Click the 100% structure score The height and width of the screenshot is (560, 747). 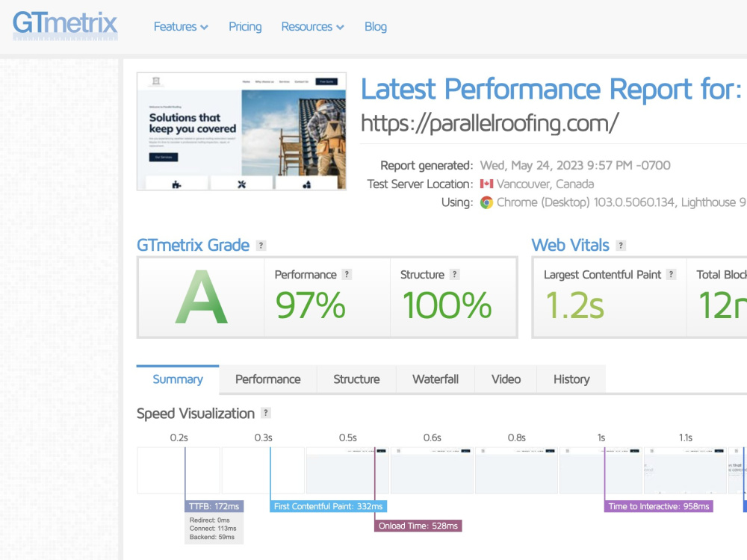tap(447, 305)
